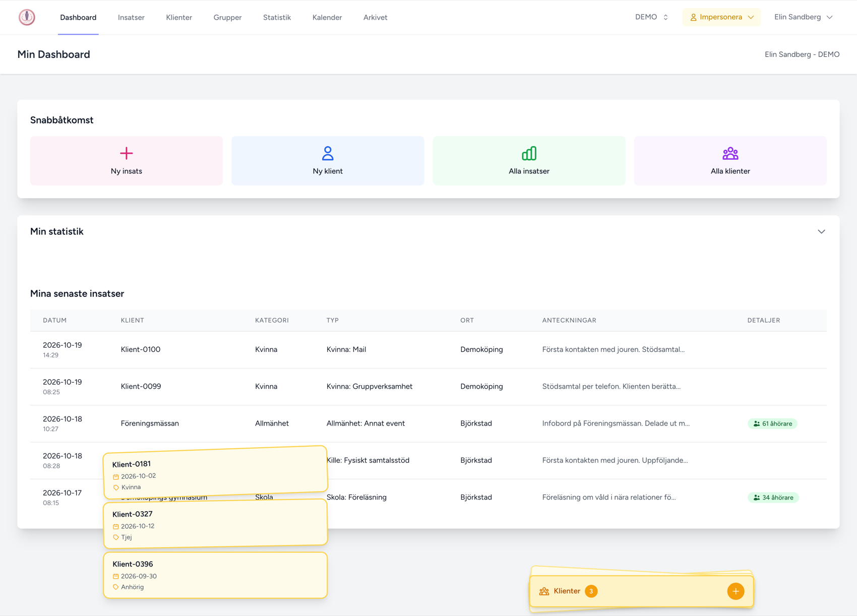Click the 61 åhörare badge

[772, 424]
